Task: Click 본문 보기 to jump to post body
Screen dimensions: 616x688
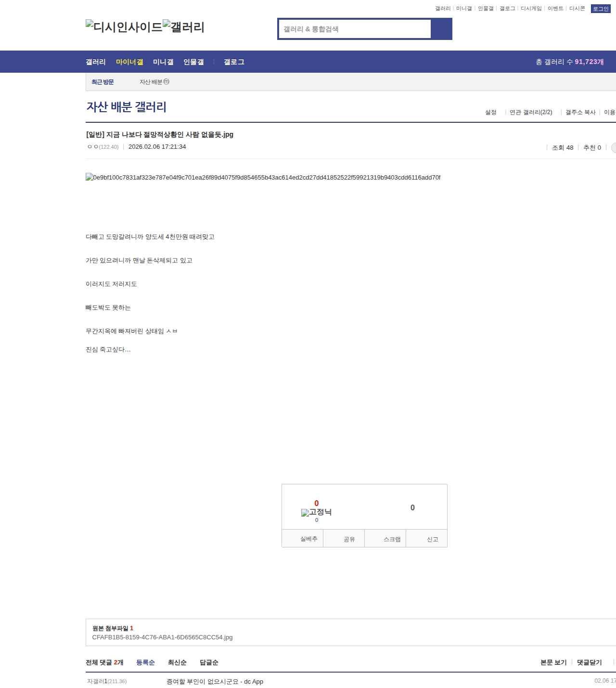Action: pos(553,662)
